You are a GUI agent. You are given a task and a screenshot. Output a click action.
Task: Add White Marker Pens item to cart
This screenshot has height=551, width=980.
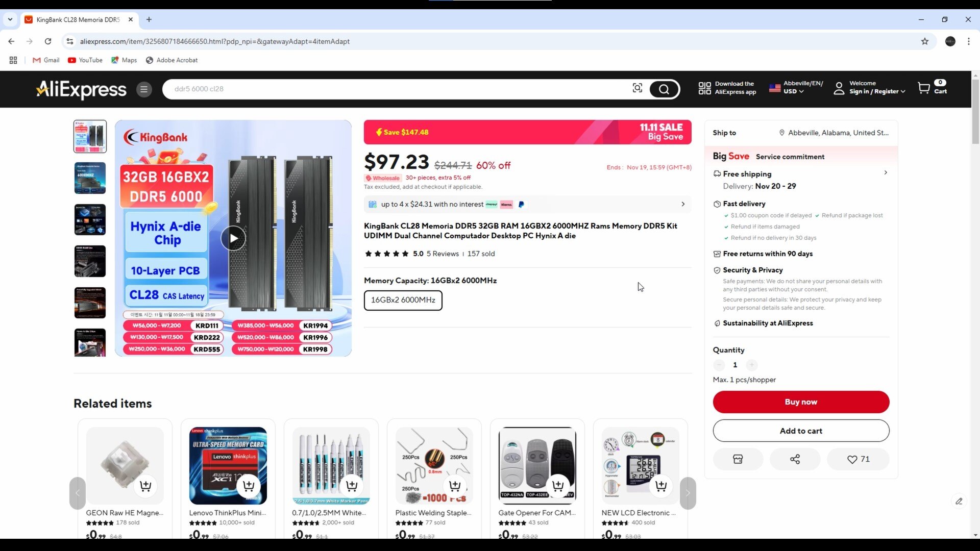pos(352,486)
